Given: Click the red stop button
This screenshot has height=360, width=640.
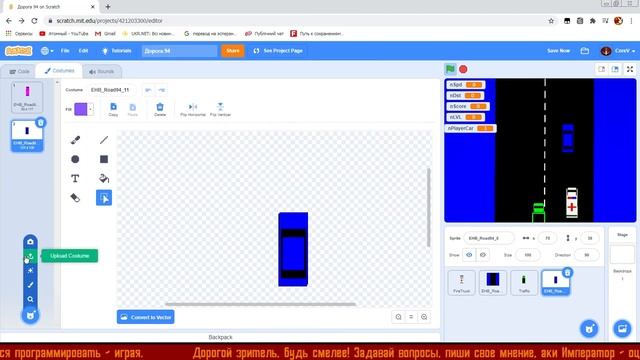Looking at the screenshot, I should pos(463,69).
